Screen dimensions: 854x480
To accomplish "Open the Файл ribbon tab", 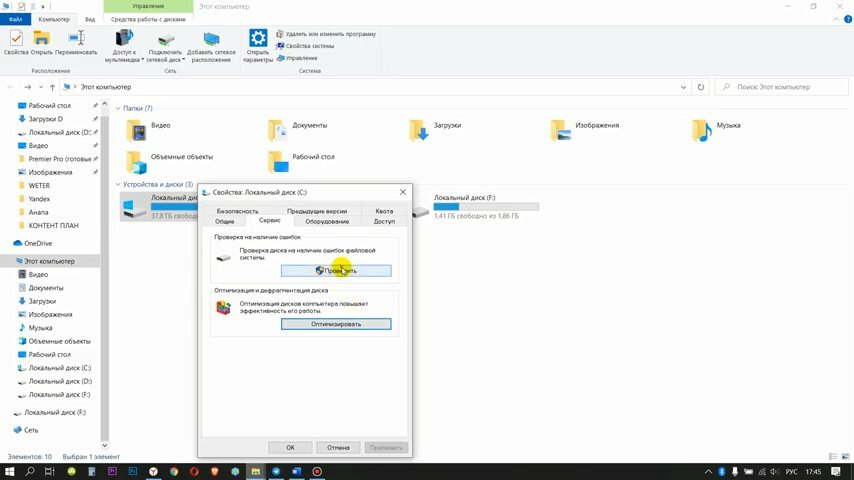I will point(15,19).
